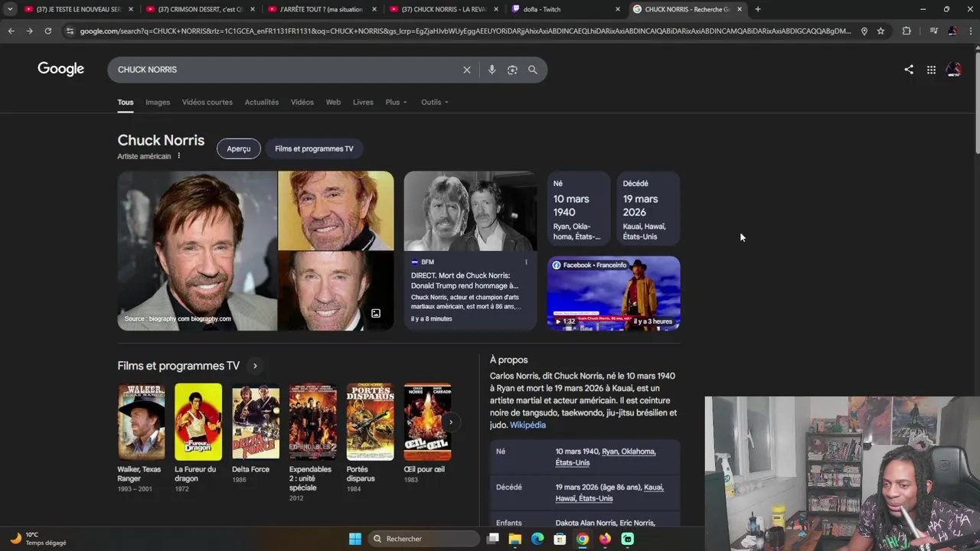Open more options next to Artiste américain
Screen dimensions: 980x551
[x=179, y=156]
